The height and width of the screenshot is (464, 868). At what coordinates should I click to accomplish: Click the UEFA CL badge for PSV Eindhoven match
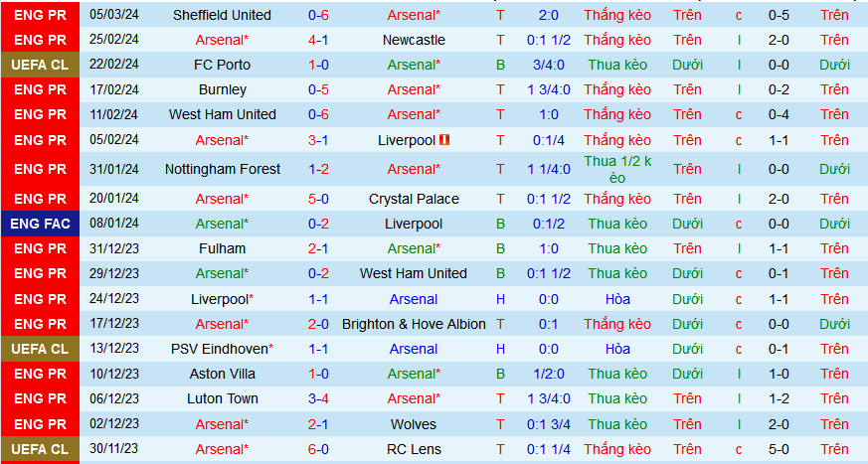(x=42, y=349)
